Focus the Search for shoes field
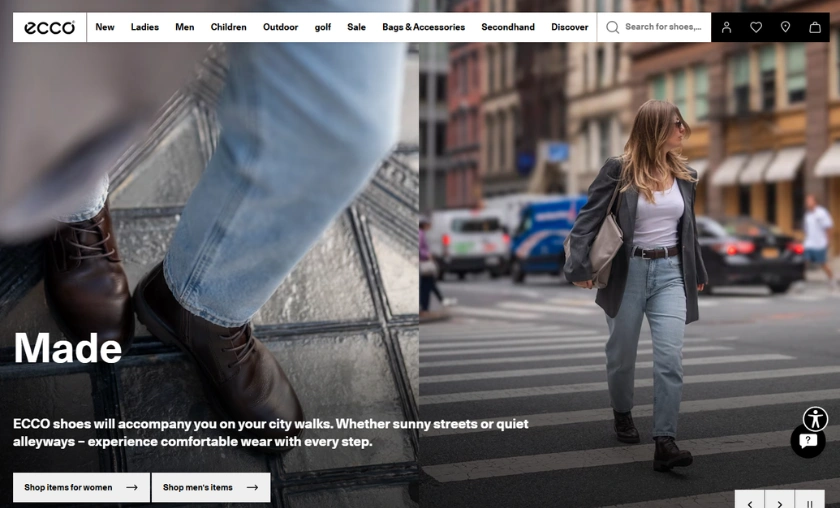 (x=664, y=27)
